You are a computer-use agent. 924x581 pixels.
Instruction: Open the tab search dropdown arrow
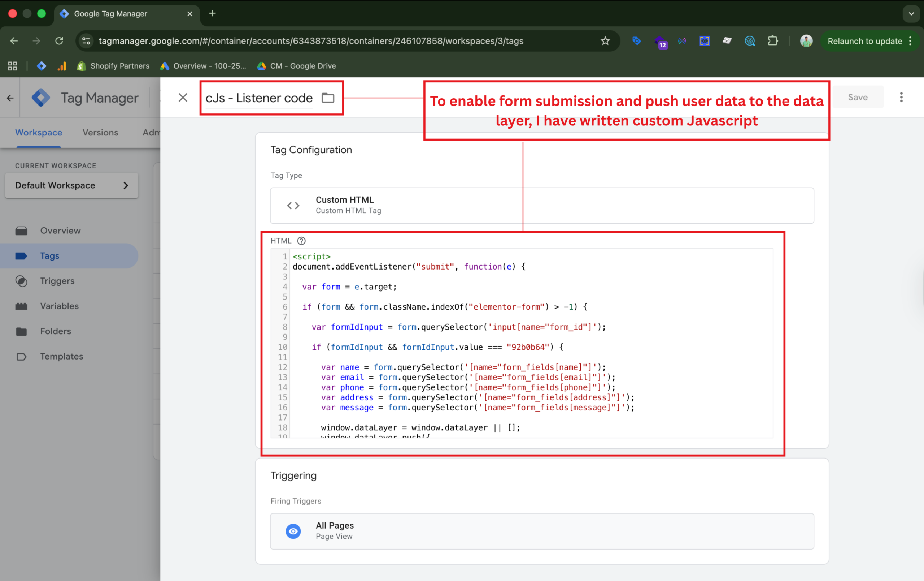tap(911, 14)
